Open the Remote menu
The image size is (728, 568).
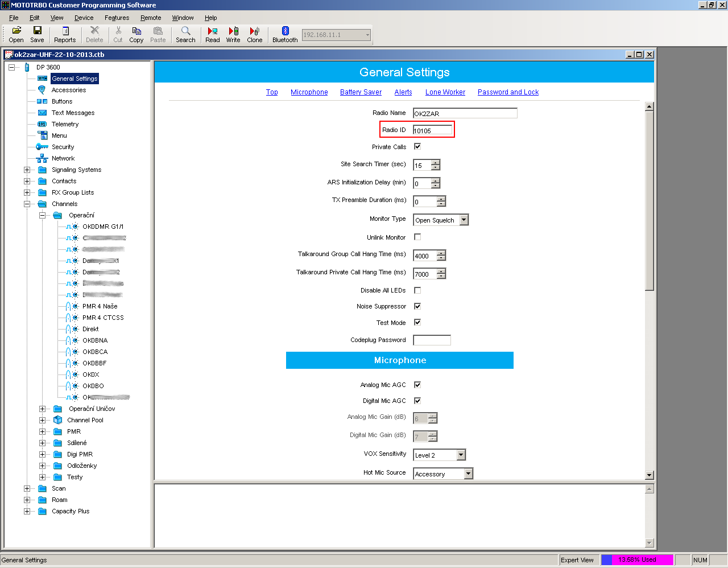point(151,18)
